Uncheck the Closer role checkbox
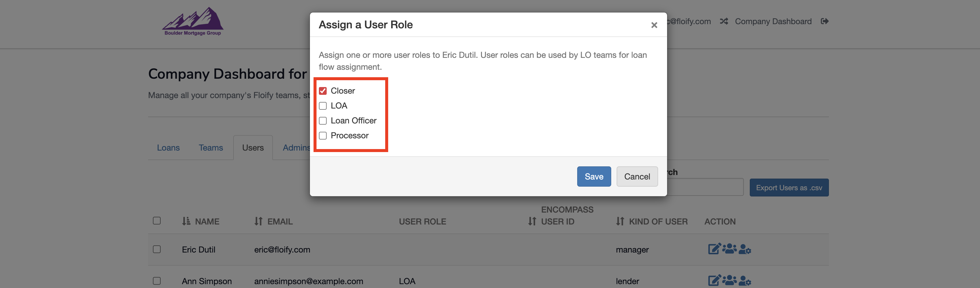The image size is (980, 288). (x=322, y=91)
